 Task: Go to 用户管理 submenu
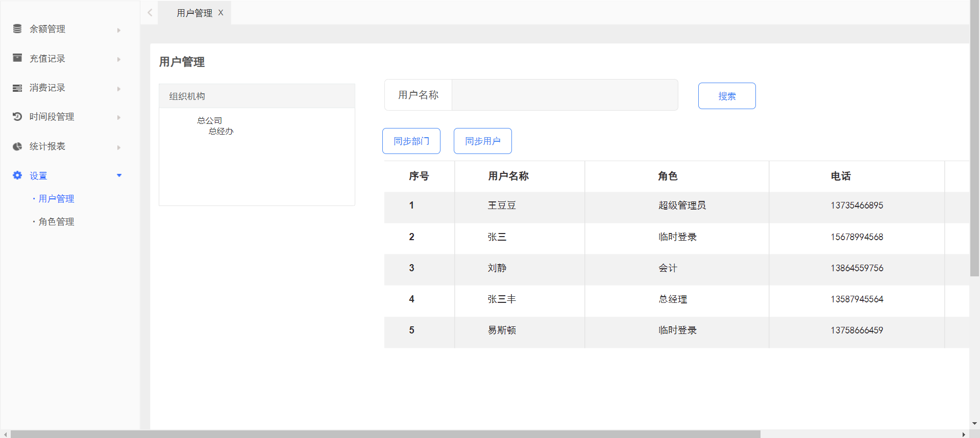[56, 198]
